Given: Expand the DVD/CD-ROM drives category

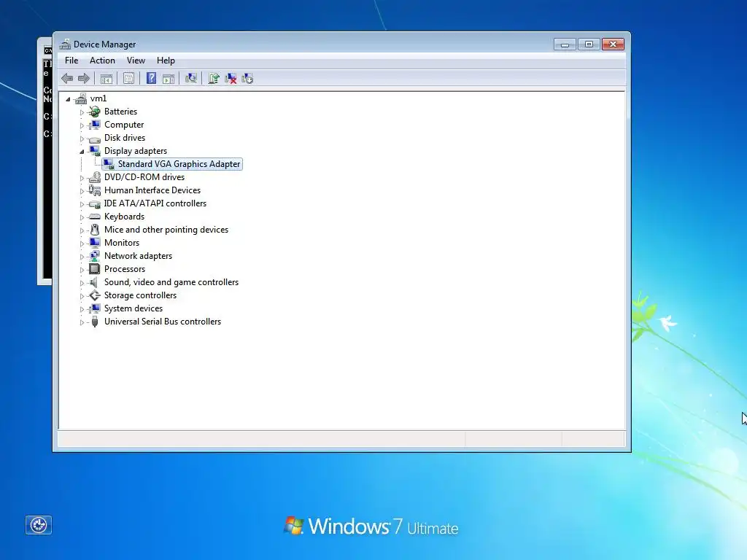Looking at the screenshot, I should [82, 178].
